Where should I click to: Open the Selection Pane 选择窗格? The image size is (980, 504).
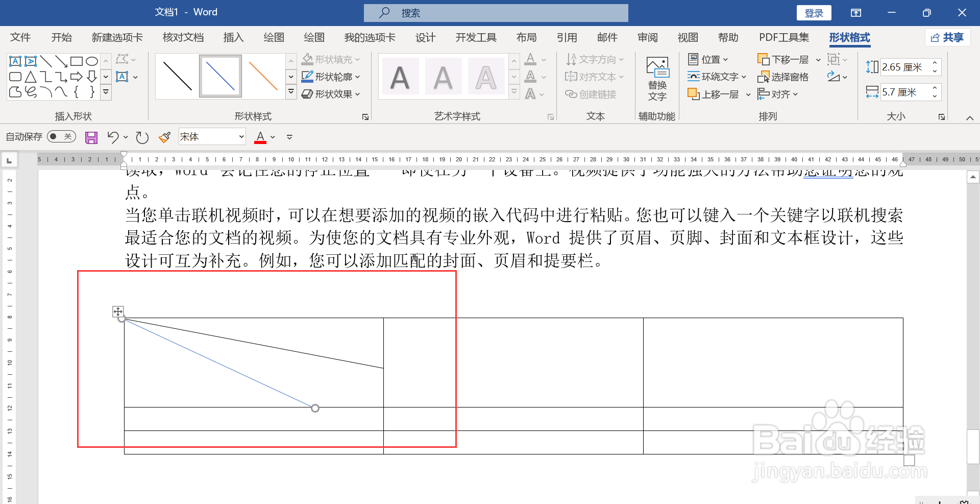(783, 77)
